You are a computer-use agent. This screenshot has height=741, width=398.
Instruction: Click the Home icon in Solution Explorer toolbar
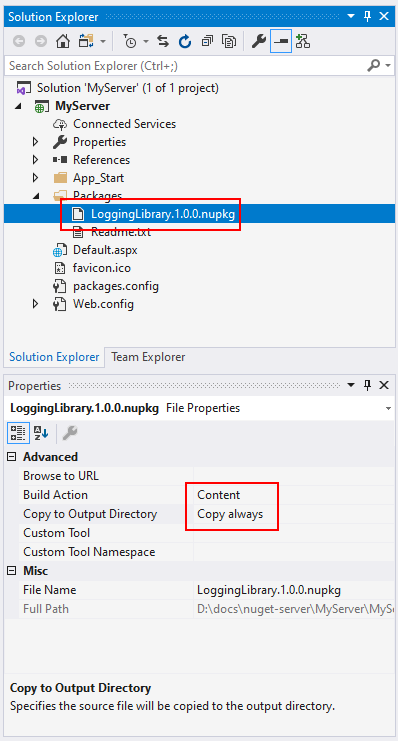pyautogui.click(x=63, y=42)
